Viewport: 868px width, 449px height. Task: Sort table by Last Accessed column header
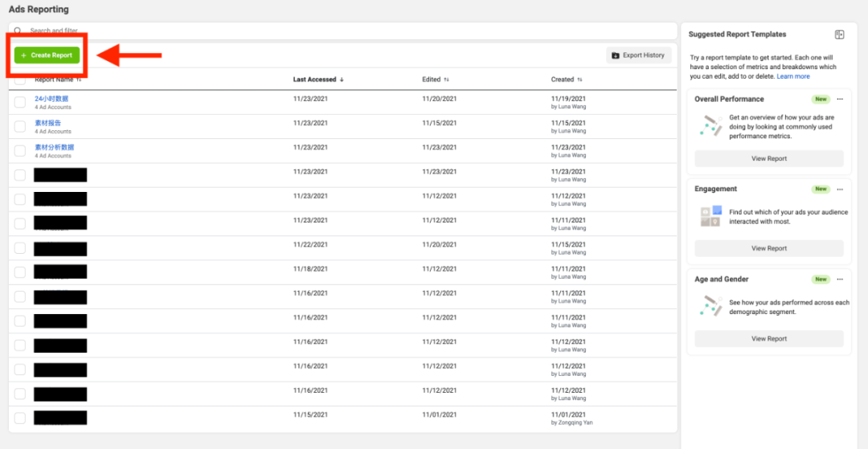tap(314, 80)
